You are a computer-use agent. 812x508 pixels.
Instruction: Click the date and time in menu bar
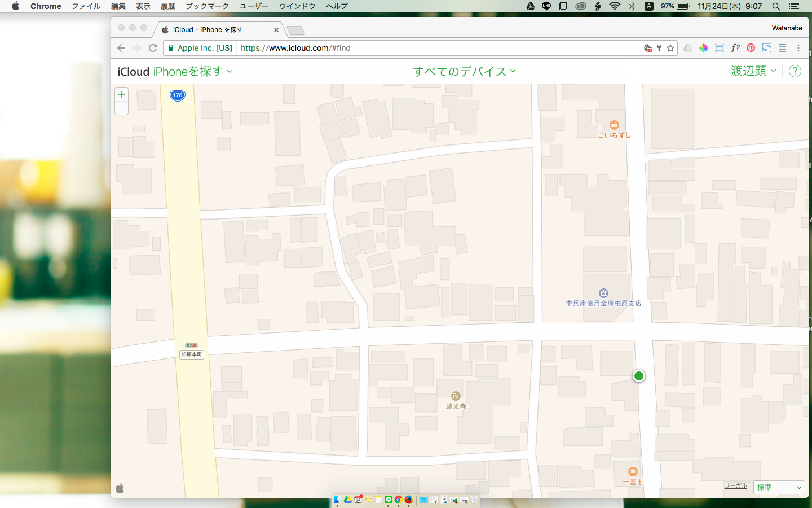(730, 6)
